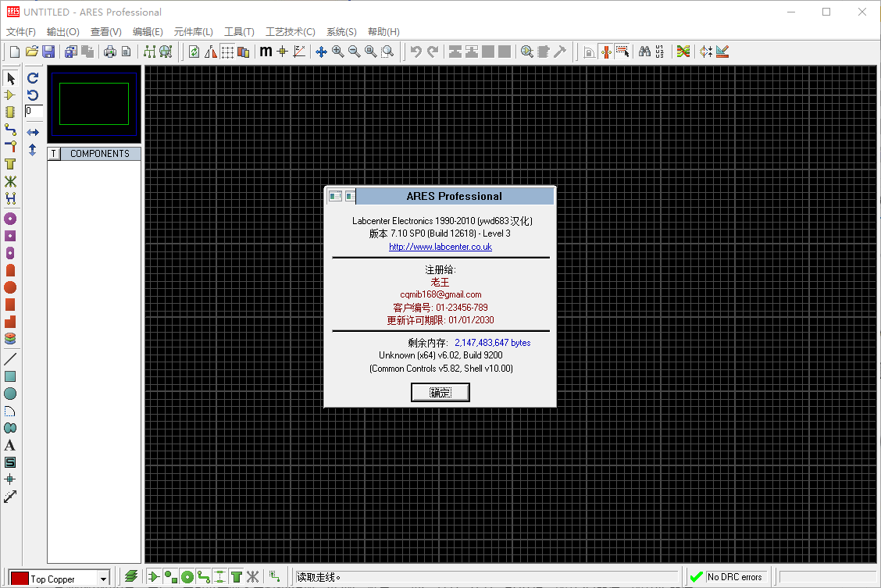Click the horizontal reflection arrow
Image resolution: width=881 pixels, height=588 pixels.
[33, 133]
